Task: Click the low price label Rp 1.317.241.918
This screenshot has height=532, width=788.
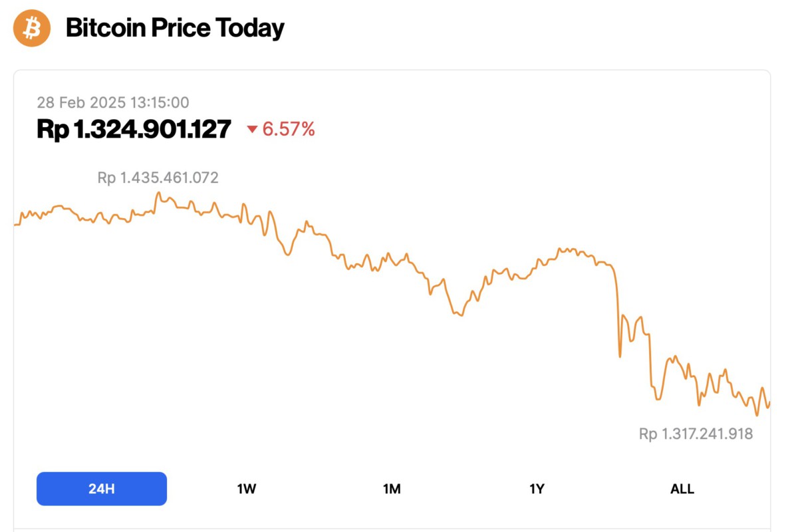Action: pos(695,433)
